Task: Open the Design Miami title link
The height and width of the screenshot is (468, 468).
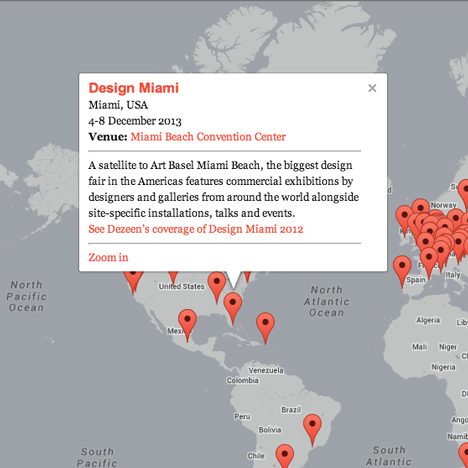Action: (134, 88)
